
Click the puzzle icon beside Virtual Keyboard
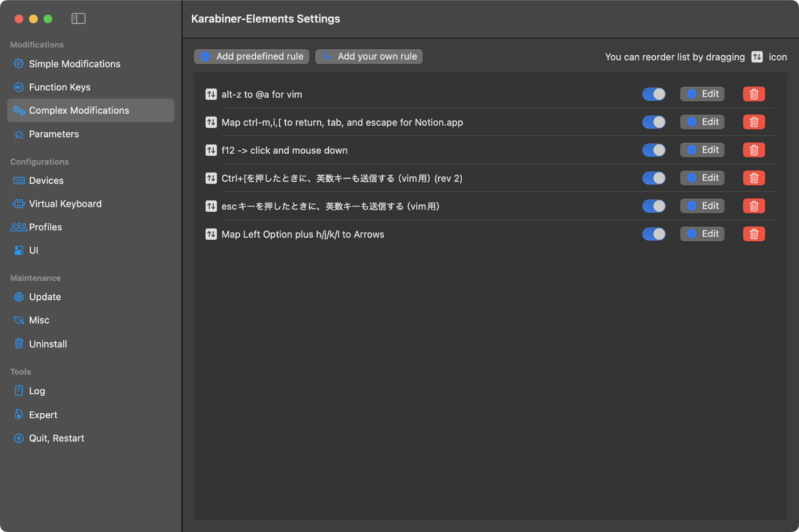point(18,204)
